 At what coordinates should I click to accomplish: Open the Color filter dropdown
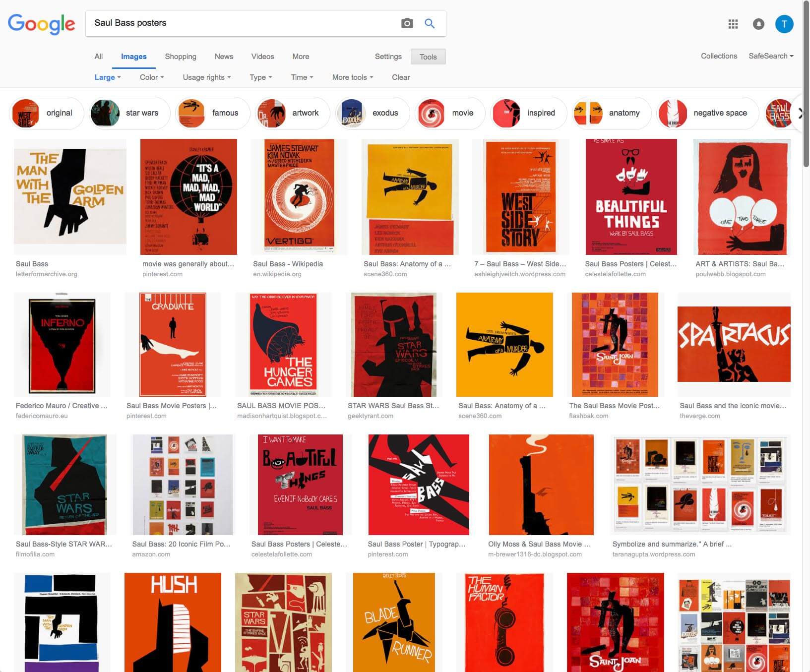point(152,77)
